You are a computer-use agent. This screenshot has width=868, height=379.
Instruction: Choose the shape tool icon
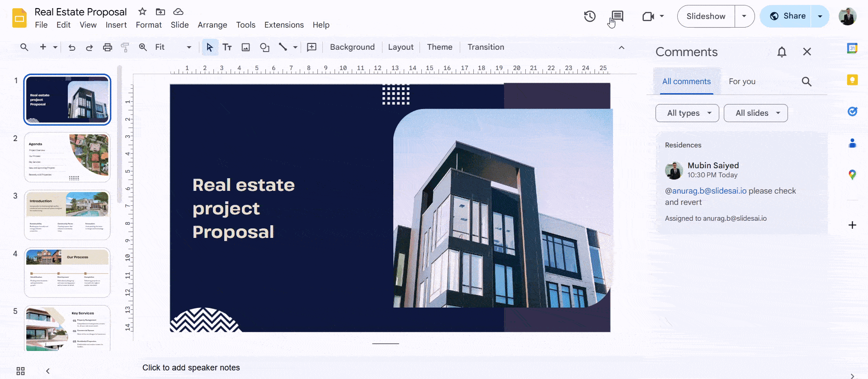(x=264, y=47)
